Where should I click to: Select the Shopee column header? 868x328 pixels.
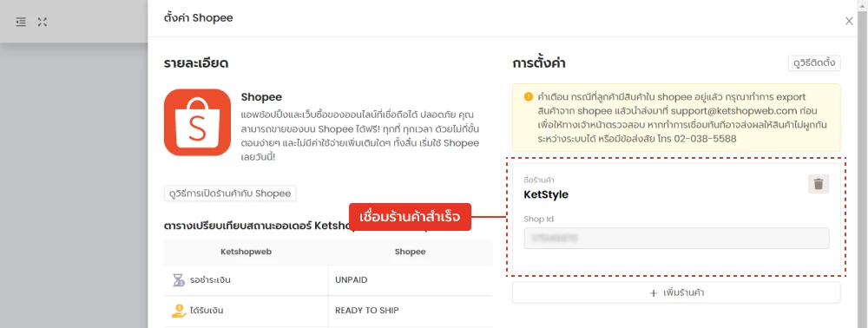[x=411, y=252]
